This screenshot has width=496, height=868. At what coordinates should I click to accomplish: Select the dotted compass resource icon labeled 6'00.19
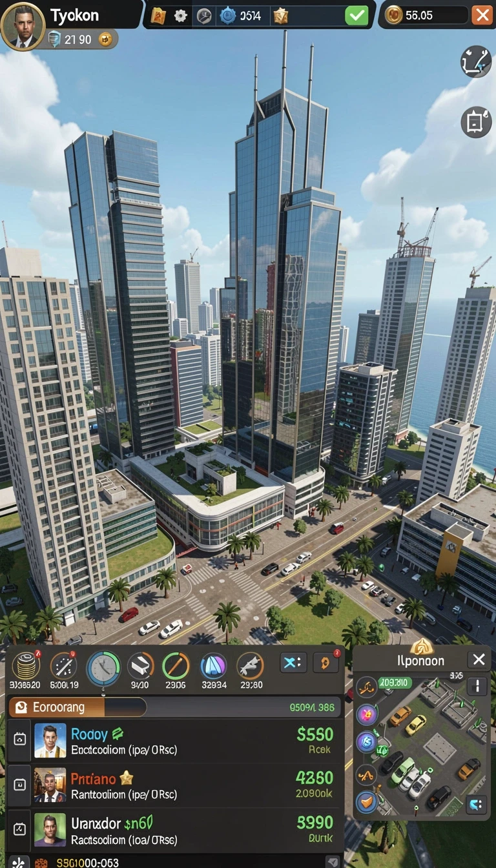click(63, 665)
